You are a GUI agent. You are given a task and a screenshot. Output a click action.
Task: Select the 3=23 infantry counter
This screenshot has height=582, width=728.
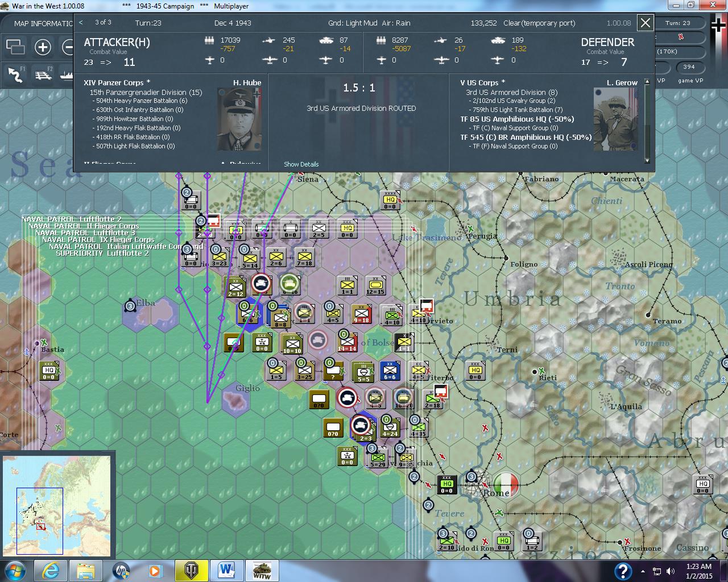[x=219, y=257]
